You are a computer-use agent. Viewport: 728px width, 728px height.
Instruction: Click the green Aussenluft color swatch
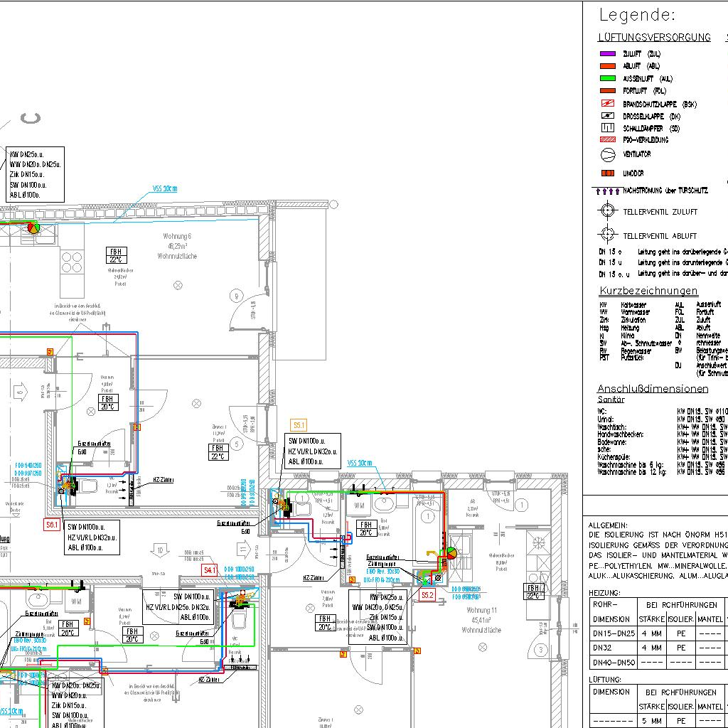point(607,78)
